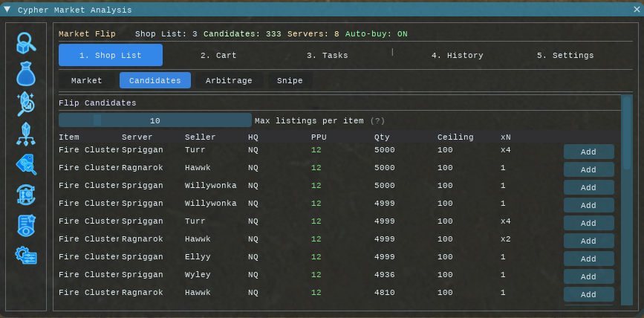Open the crystal hierarchy sidebar icon
644x318 pixels.
26,134
